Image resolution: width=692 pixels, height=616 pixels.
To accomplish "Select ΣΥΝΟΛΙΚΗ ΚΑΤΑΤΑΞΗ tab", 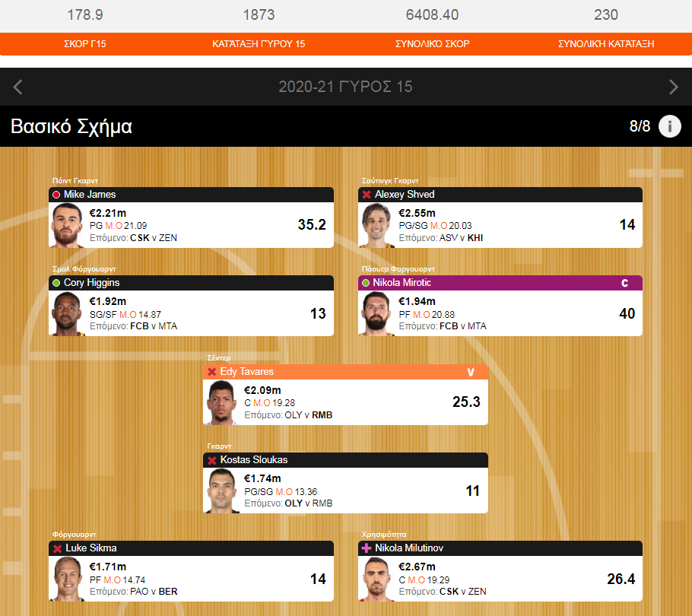I will (x=606, y=43).
